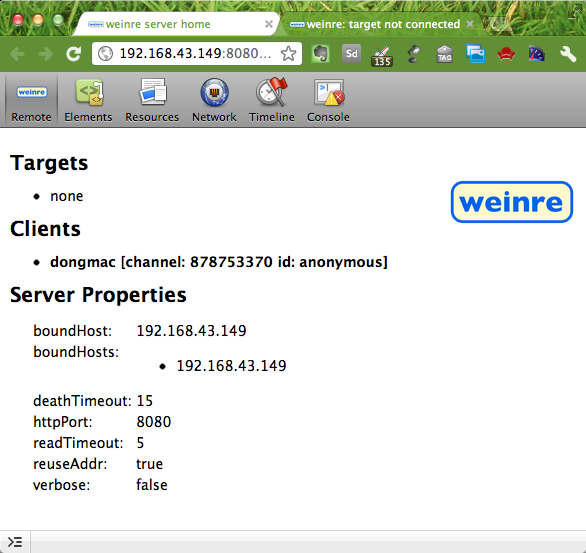Click the httpPort value 8080

[154, 422]
